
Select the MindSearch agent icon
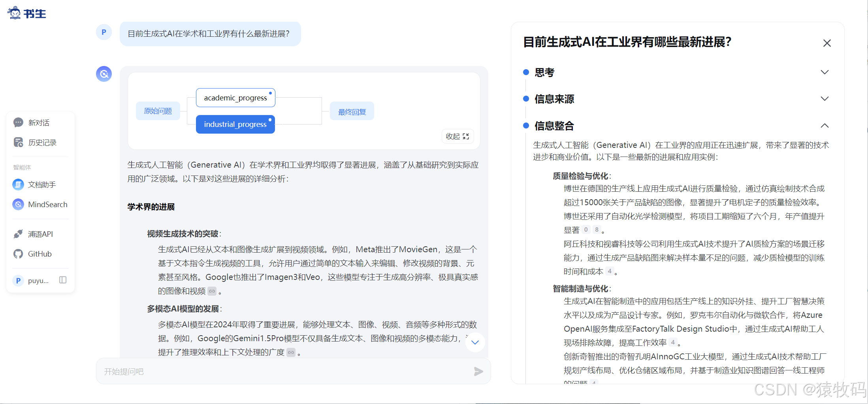pos(18,204)
